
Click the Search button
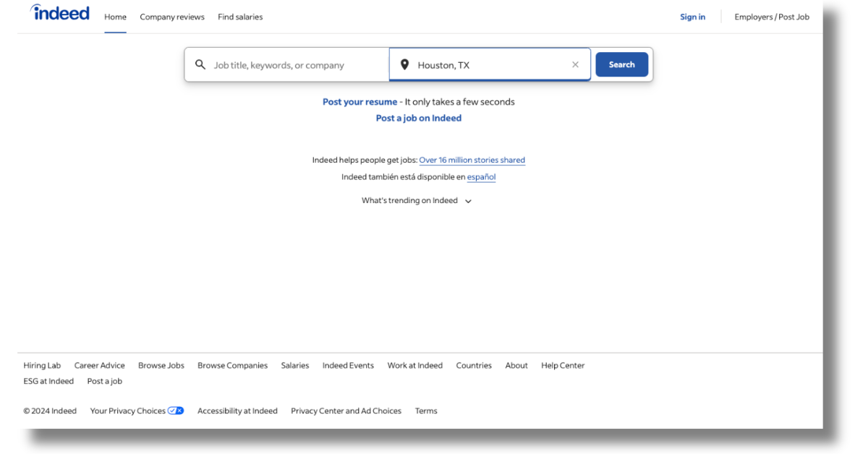[x=621, y=64]
